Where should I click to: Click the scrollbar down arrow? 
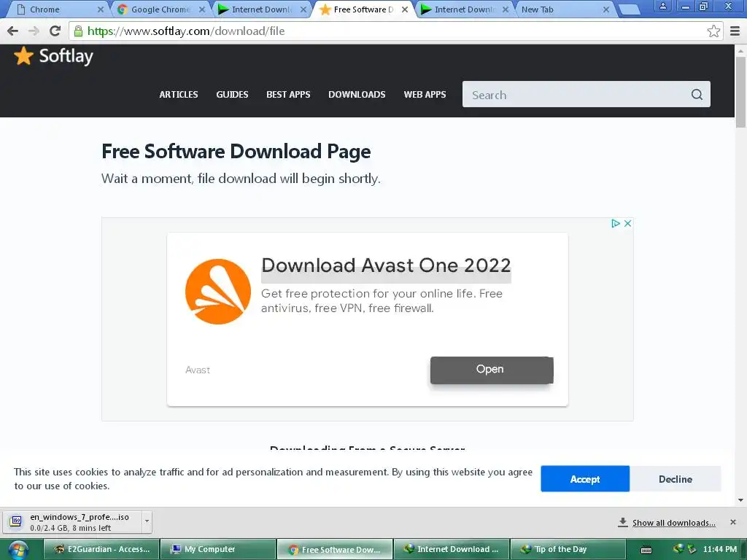point(741,500)
